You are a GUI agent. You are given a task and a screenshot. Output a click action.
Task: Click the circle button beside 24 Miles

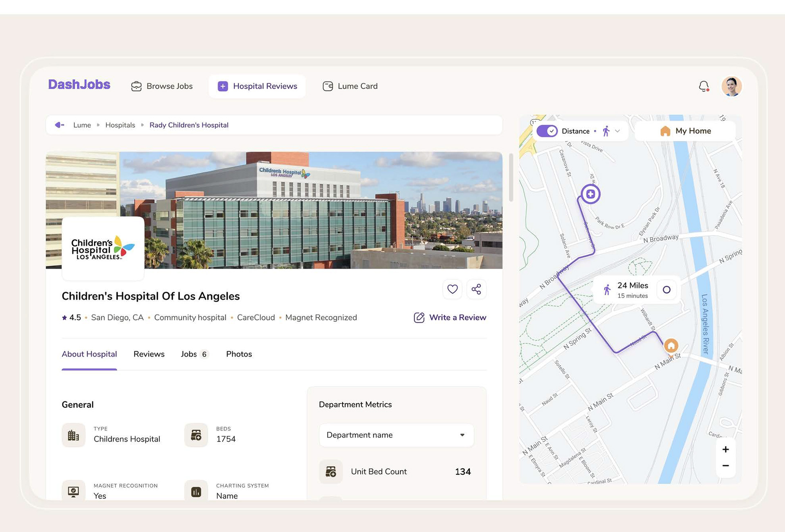coord(667,290)
